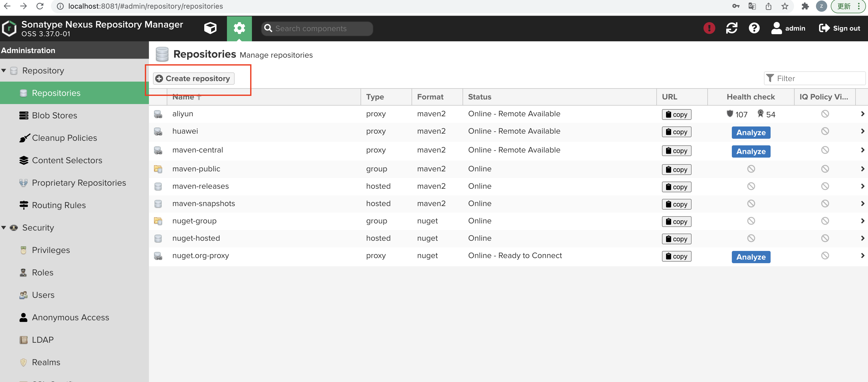Click the browser address bar URL
Screen dimensions: 868x382
tap(145, 6)
